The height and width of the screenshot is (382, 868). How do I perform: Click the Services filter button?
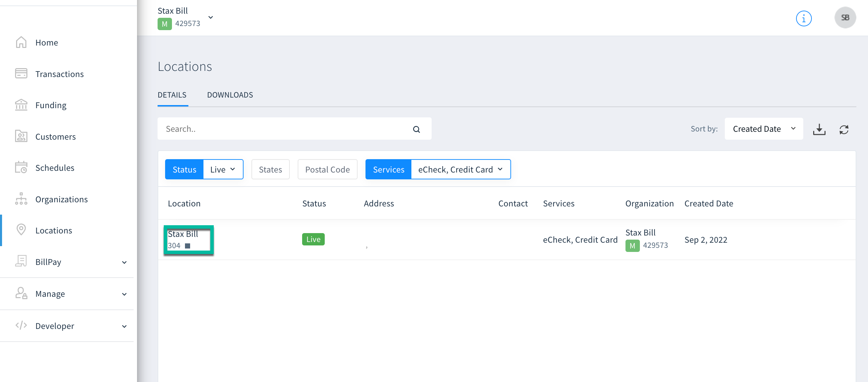[x=388, y=169]
